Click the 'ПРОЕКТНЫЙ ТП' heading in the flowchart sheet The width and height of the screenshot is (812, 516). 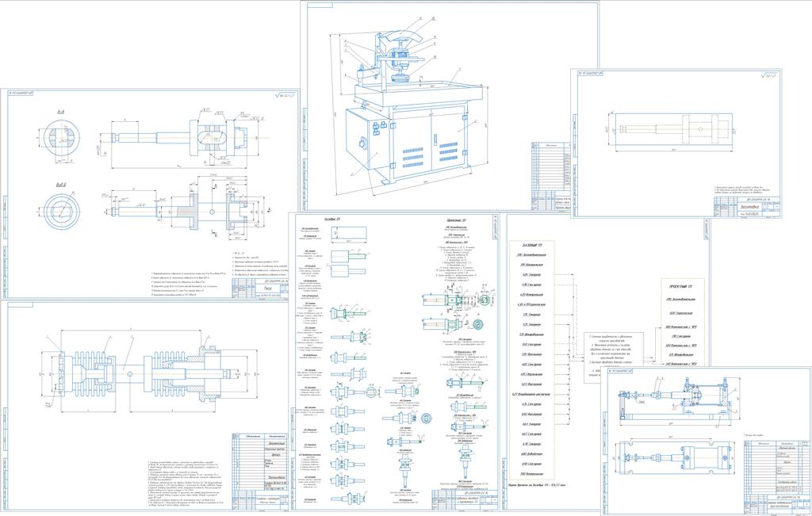(682, 285)
